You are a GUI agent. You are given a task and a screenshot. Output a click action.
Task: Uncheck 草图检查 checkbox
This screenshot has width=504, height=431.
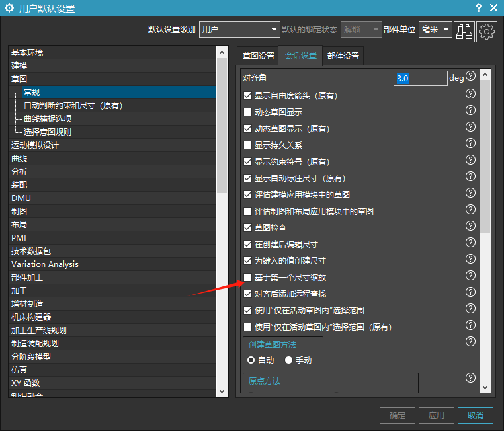click(x=247, y=227)
